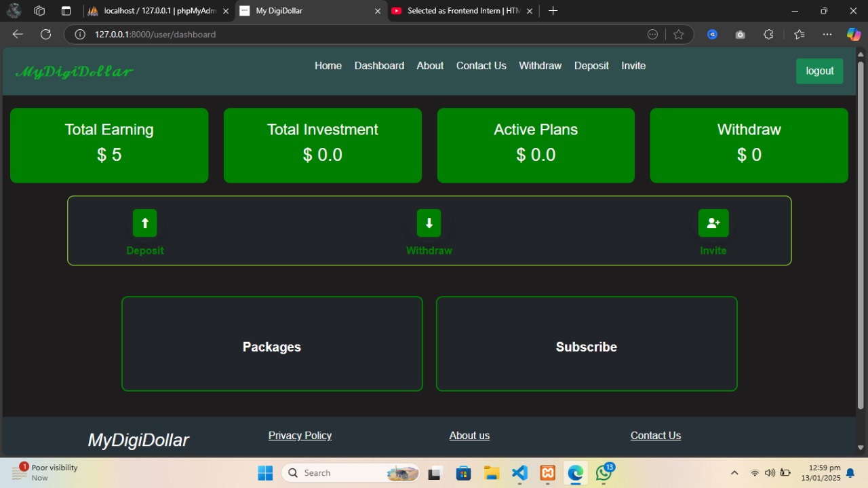The width and height of the screenshot is (868, 488).
Task: Open Privacy Policy footer link
Action: [x=300, y=436]
